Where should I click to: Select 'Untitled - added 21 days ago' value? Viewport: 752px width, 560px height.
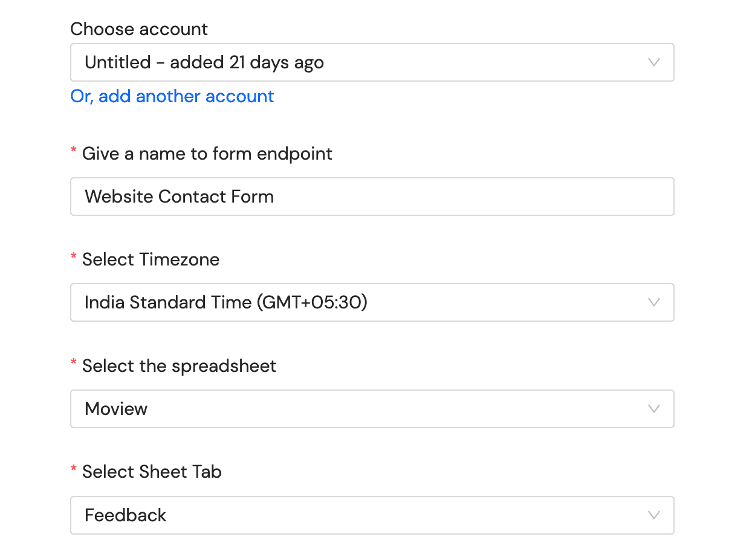(204, 62)
